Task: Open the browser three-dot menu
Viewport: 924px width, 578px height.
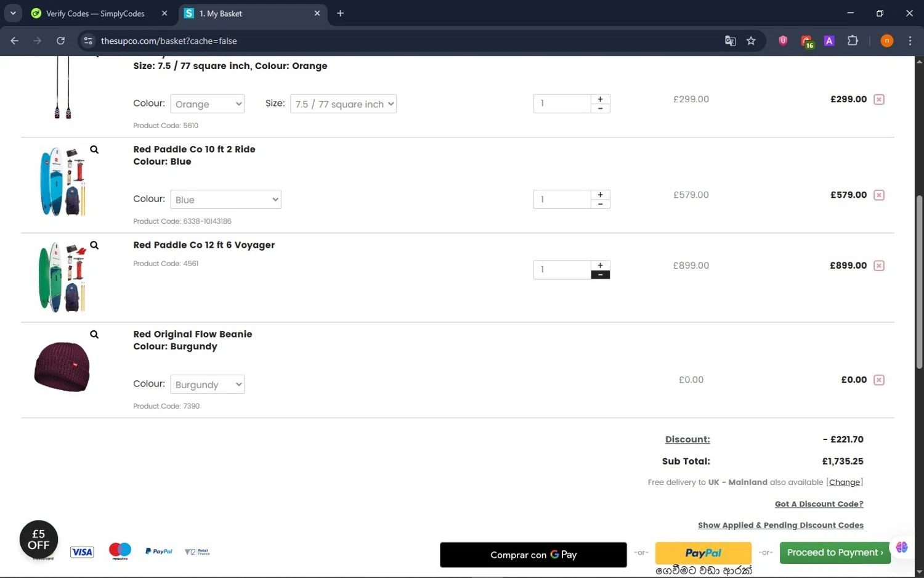Action: pyautogui.click(x=910, y=41)
